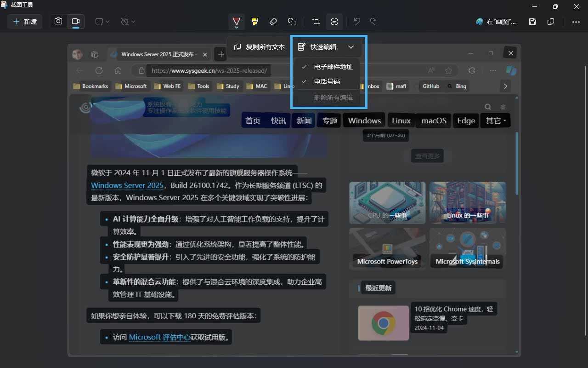The height and width of the screenshot is (368, 588).
Task: Select the 删除所有编辑 menu entry
Action: pos(334,97)
